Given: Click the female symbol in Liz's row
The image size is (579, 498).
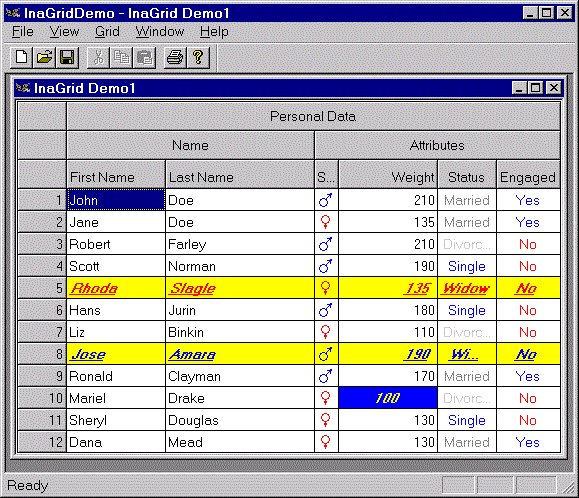Looking at the screenshot, I should point(325,332).
